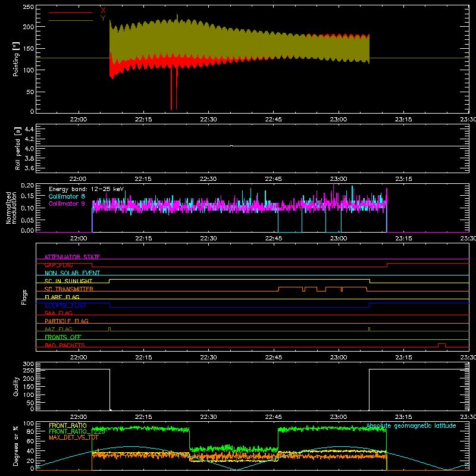
Task: Click the 4.2 tick on Roll period axis
Action: pyautogui.click(x=29, y=139)
